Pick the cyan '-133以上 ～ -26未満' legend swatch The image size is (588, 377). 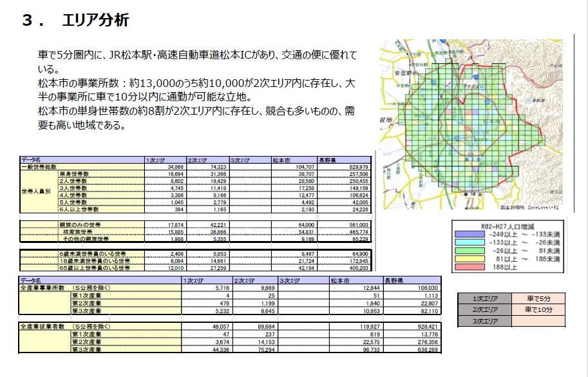coord(469,243)
